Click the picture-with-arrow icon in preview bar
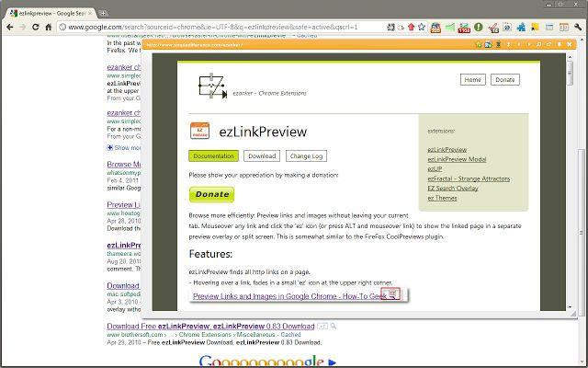 (x=488, y=44)
